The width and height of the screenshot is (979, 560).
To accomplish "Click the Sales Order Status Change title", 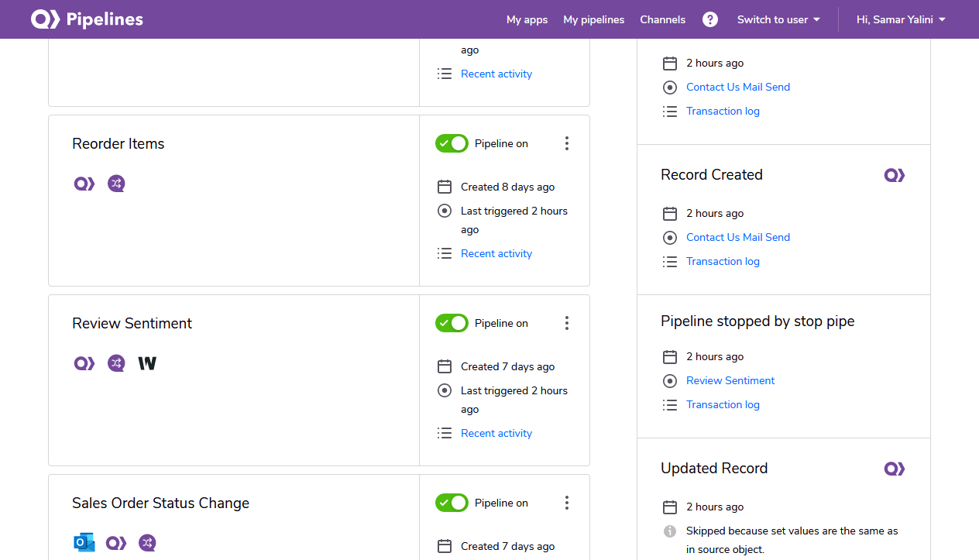I will (161, 503).
